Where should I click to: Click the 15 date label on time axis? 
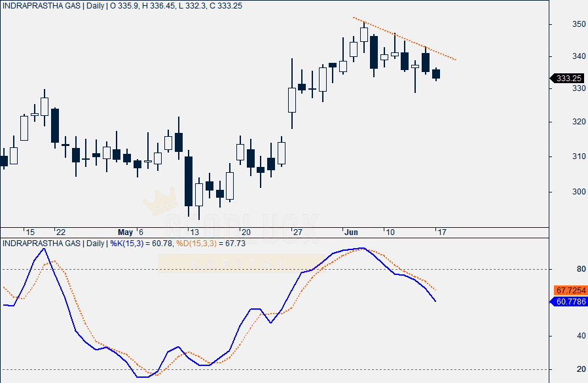(30, 232)
